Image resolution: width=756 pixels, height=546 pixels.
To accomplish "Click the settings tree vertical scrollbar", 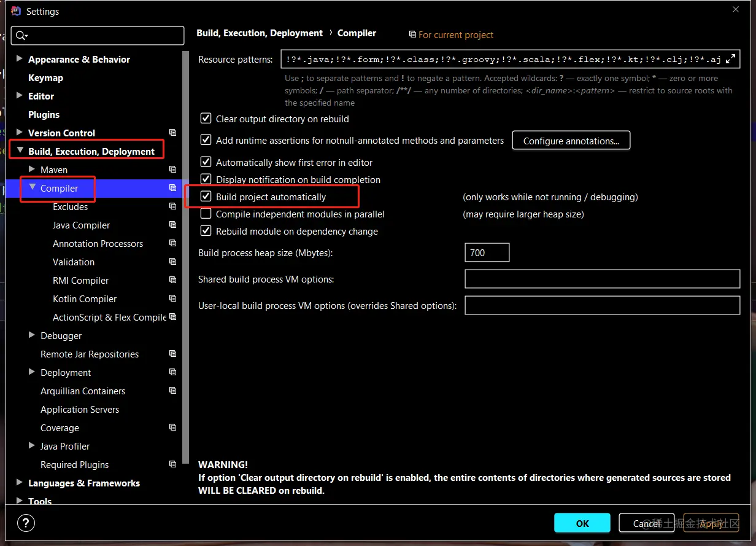I will point(186,258).
